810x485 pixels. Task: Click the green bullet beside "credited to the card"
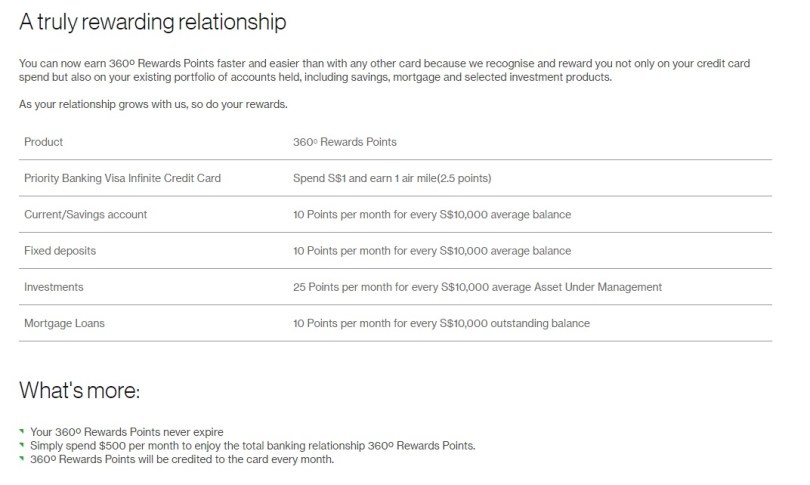[21, 459]
